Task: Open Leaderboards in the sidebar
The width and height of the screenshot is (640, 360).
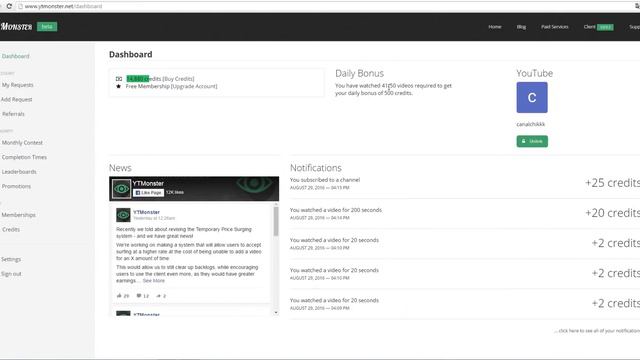Action: pos(19,172)
